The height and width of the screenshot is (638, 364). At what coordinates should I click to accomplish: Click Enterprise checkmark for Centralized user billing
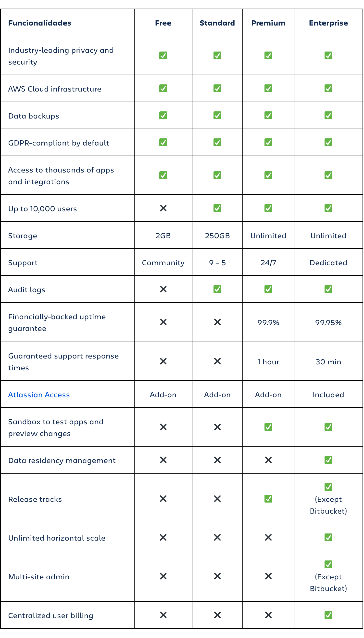(328, 615)
